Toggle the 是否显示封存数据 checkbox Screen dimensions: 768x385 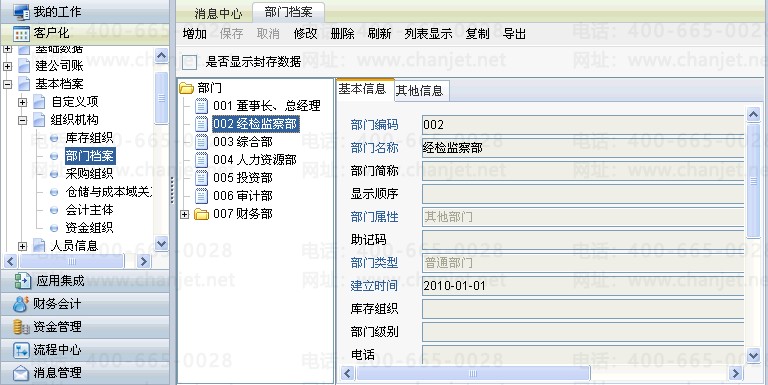pyautogui.click(x=189, y=62)
